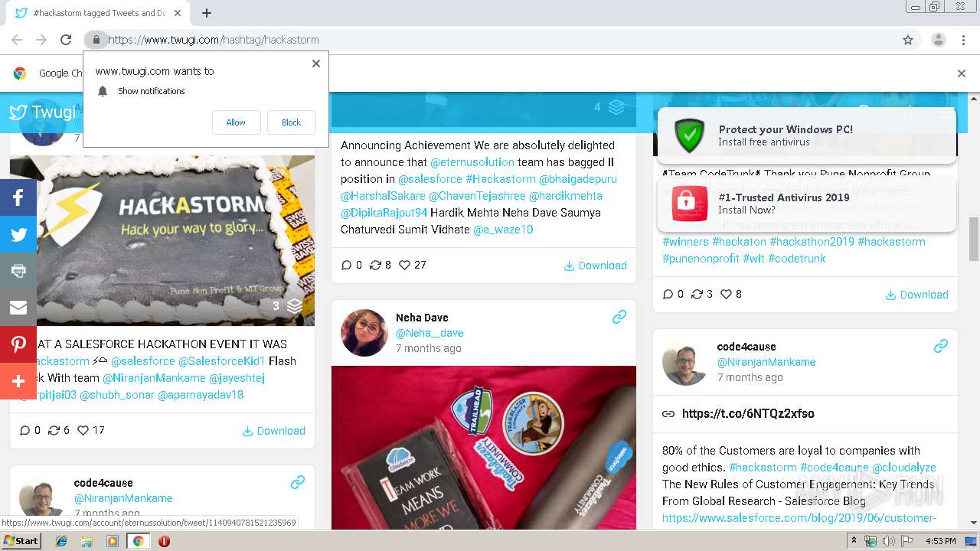Click Neha Dave avatar
Viewport: 980px width, 551px height.
[x=364, y=333]
